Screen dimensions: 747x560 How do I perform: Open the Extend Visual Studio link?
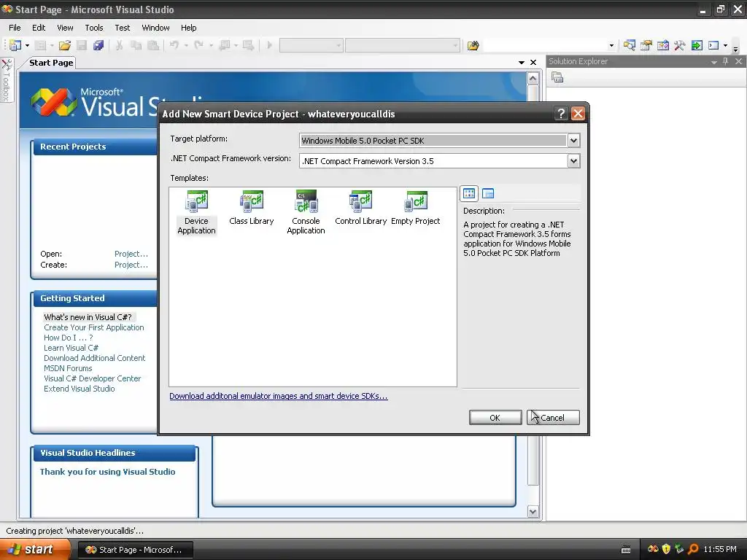click(79, 389)
